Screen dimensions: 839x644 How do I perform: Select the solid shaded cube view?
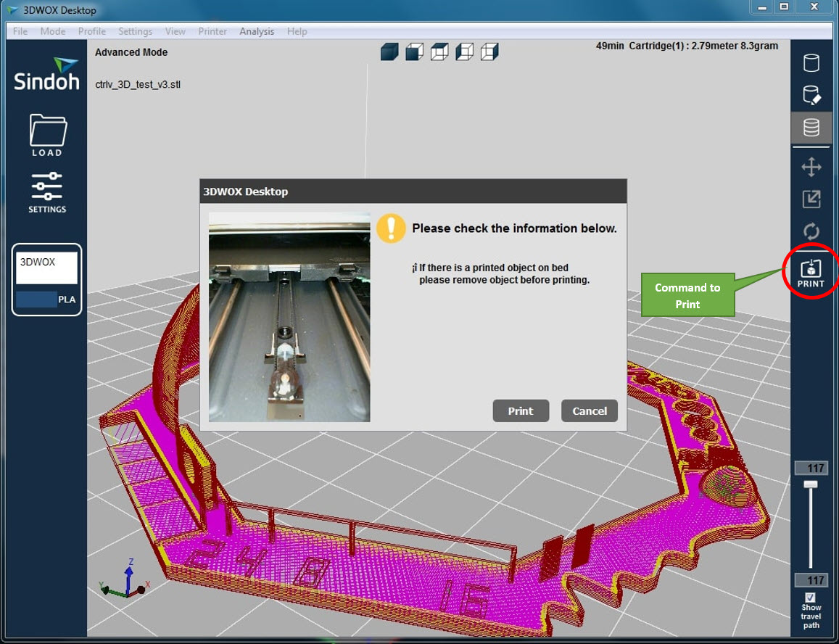(389, 52)
